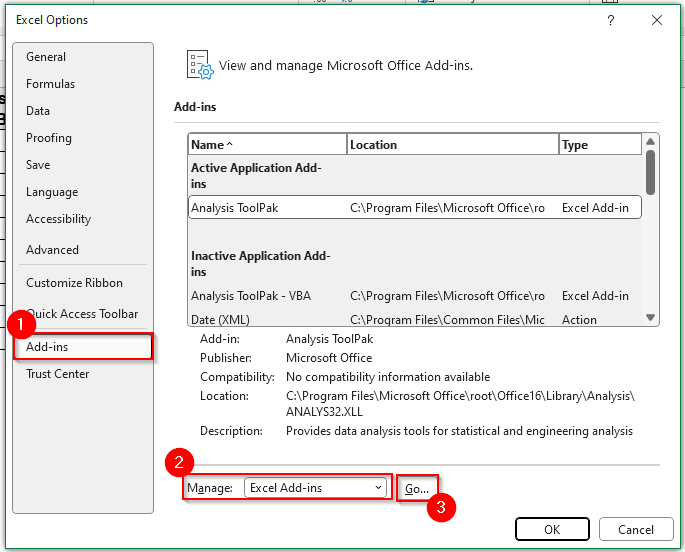The image size is (685, 552).
Task: Close the Excel Options dialog
Action: [x=657, y=20]
